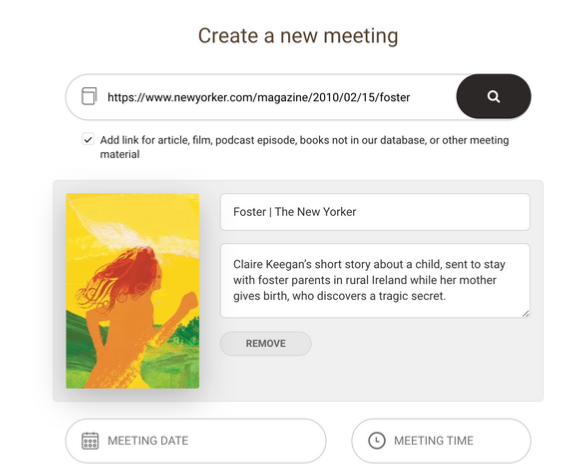Image resolution: width=578 pixels, height=471 pixels.
Task: Open the MEETING DATE picker field
Action: 196,441
